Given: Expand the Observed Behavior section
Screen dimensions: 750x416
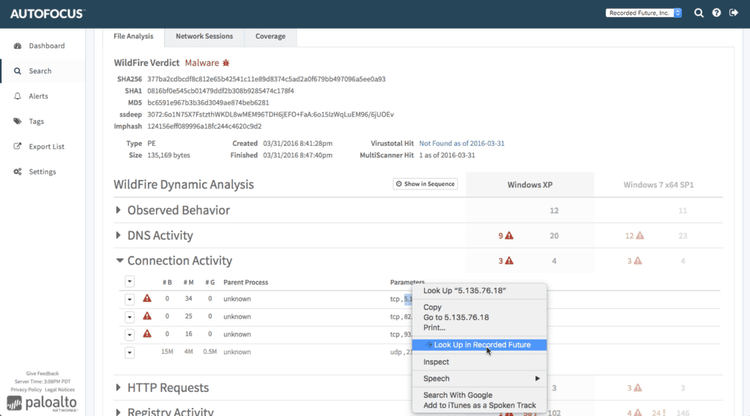Looking at the screenshot, I should coord(178,210).
